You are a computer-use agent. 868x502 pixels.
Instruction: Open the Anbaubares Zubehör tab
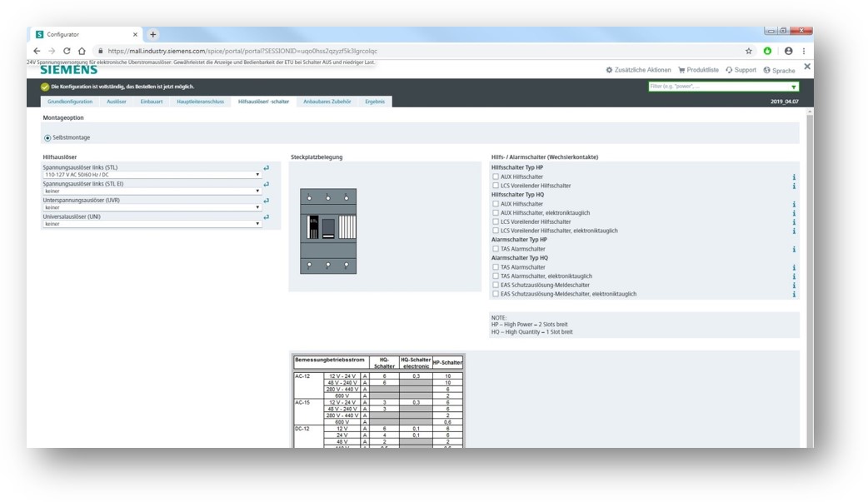click(327, 102)
